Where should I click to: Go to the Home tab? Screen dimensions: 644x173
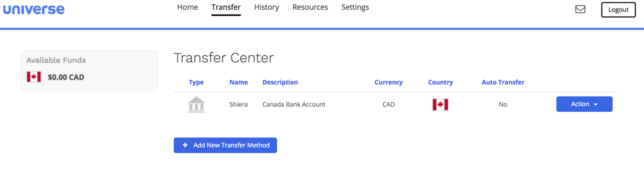click(x=187, y=7)
